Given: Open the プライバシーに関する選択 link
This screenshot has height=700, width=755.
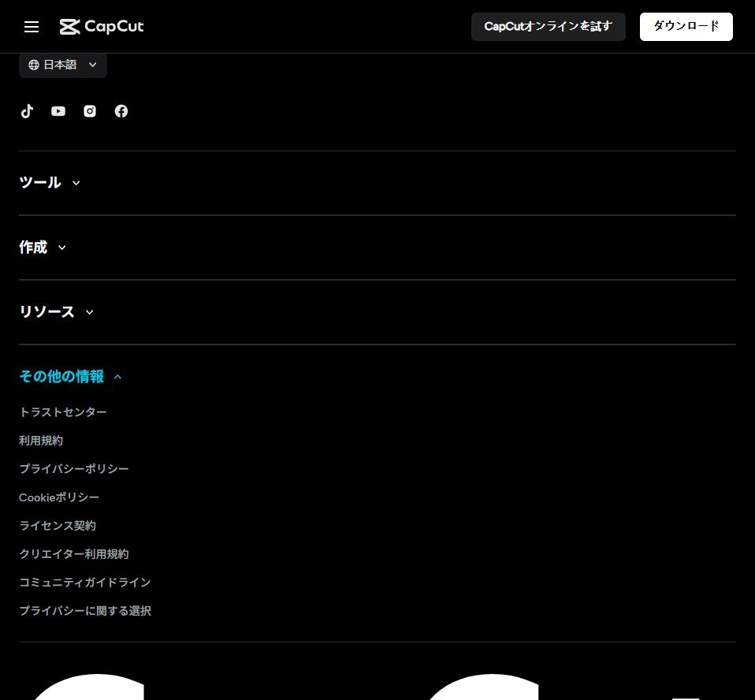Looking at the screenshot, I should coord(85,611).
